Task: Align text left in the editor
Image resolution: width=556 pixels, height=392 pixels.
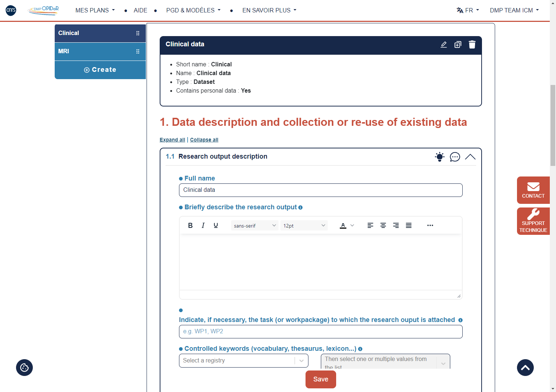Action: point(370,225)
